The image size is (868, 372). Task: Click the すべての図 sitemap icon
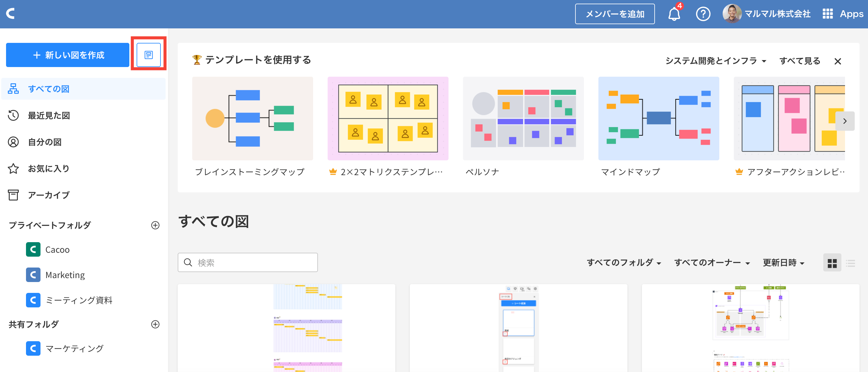click(14, 88)
